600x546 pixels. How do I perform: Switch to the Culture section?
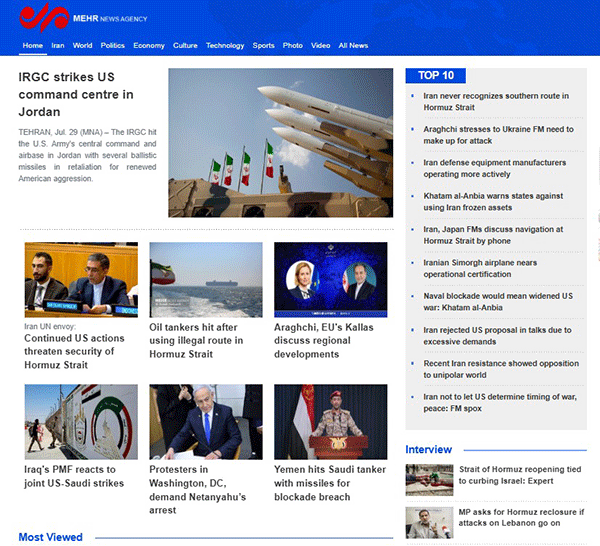185,46
